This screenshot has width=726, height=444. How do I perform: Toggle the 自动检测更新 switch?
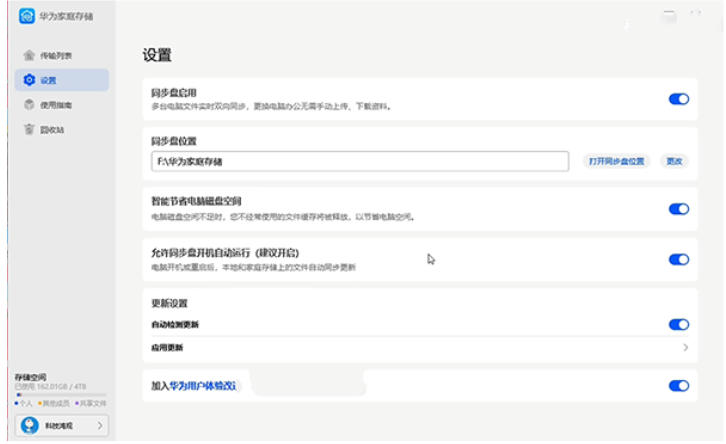coord(678,324)
